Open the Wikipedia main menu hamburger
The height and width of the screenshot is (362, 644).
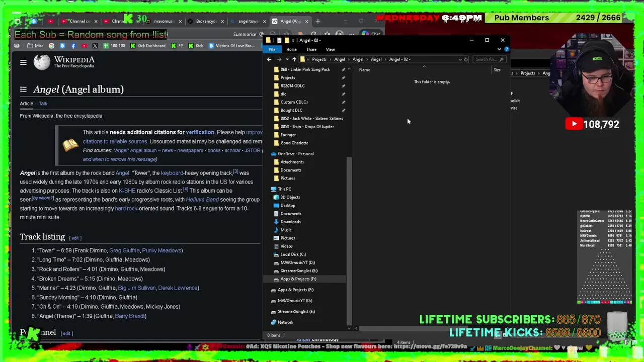pos(23,62)
